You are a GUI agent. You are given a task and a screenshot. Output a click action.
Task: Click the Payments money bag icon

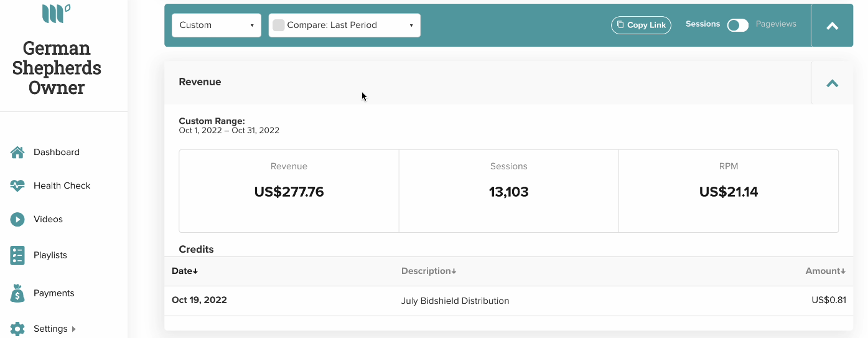(x=17, y=293)
